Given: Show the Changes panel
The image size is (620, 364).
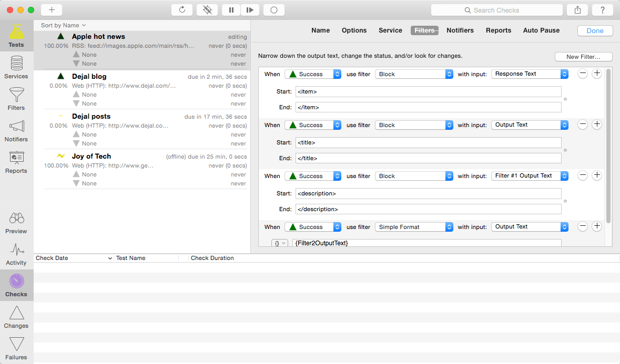Looking at the screenshot, I should [16, 317].
